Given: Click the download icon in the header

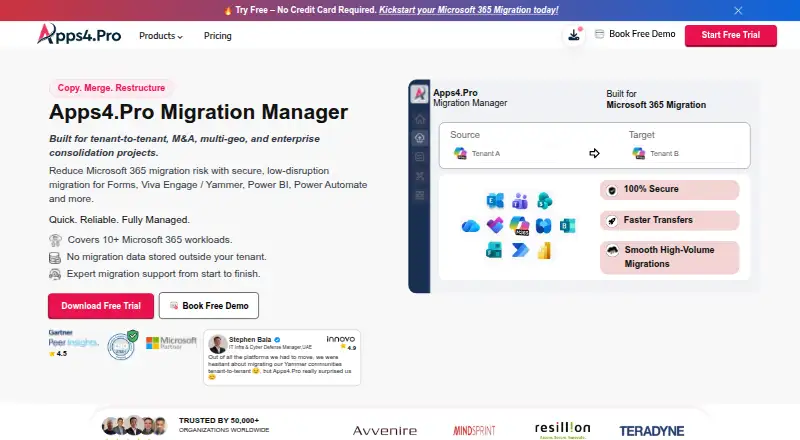Looking at the screenshot, I should click(x=573, y=35).
